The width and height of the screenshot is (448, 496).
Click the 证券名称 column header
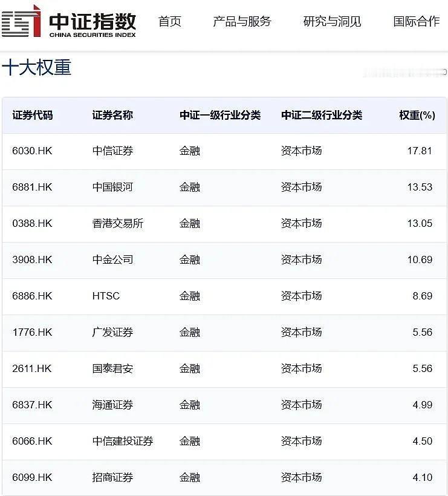point(112,115)
